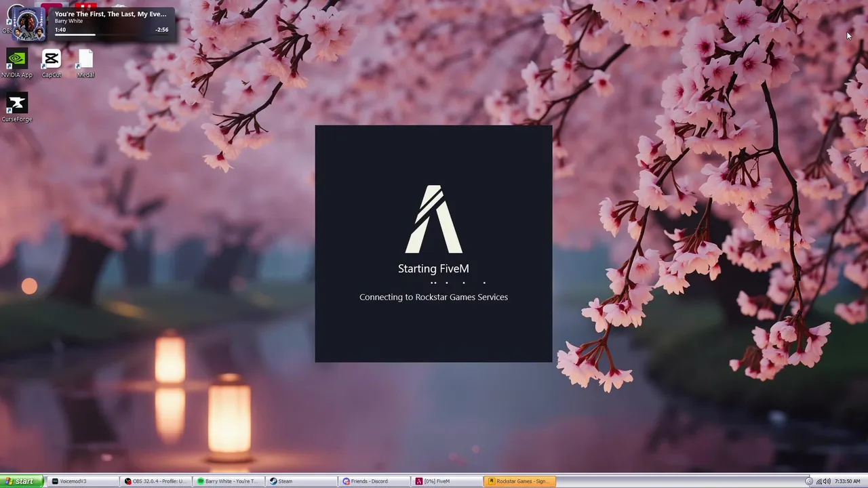Click the Barry White artist name
This screenshot has height=488, width=868.
68,21
